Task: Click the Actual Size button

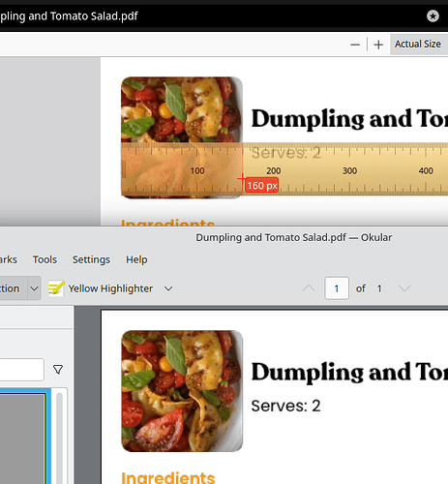Action: [x=418, y=45]
